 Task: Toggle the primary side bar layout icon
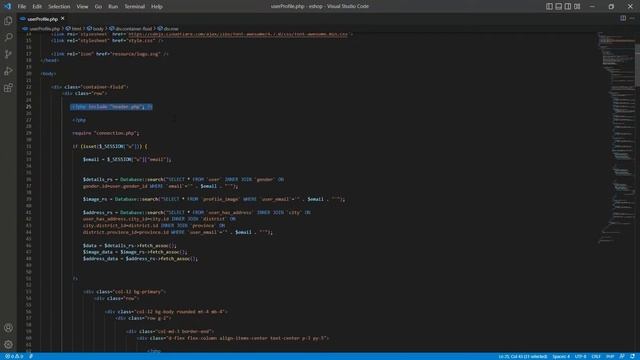click(x=549, y=6)
